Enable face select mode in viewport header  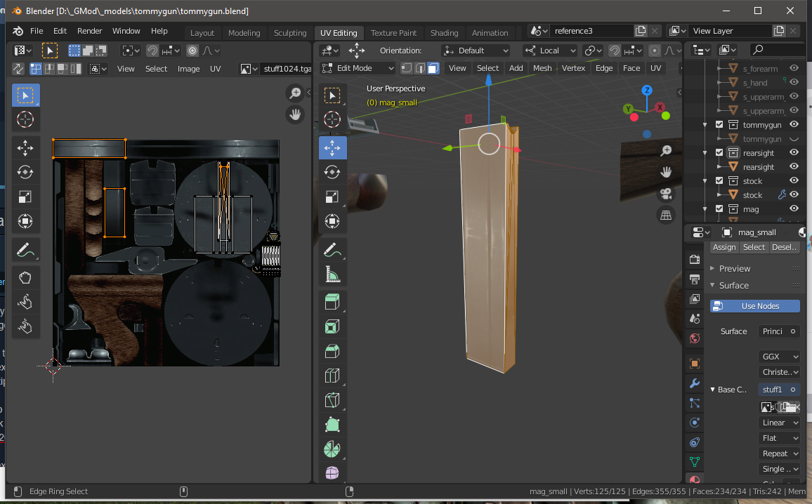pyautogui.click(x=433, y=68)
